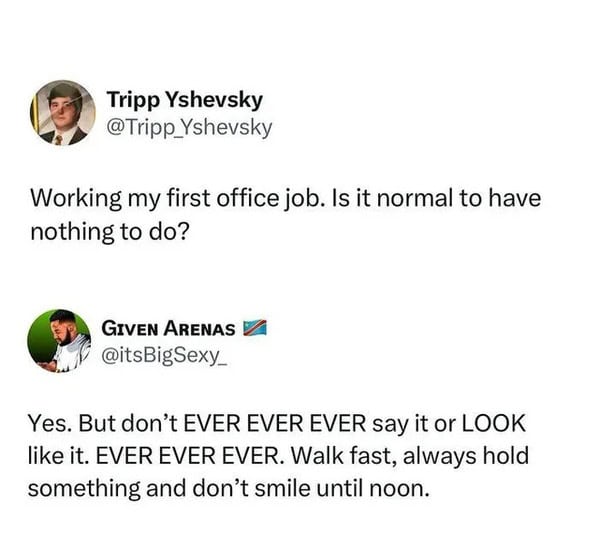Screen dimensions: 599x533
Task: Visit the @itsBigSexy_ handle
Action: click(164, 356)
